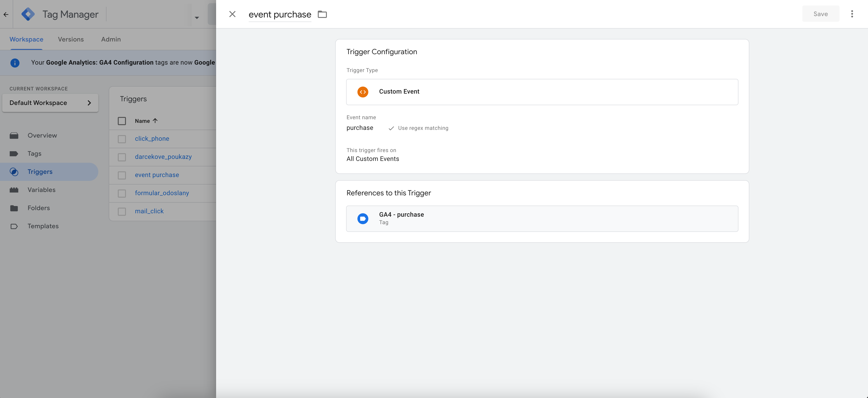Click the Tag Manager logo icon
The width and height of the screenshot is (868, 398).
pyautogui.click(x=28, y=14)
